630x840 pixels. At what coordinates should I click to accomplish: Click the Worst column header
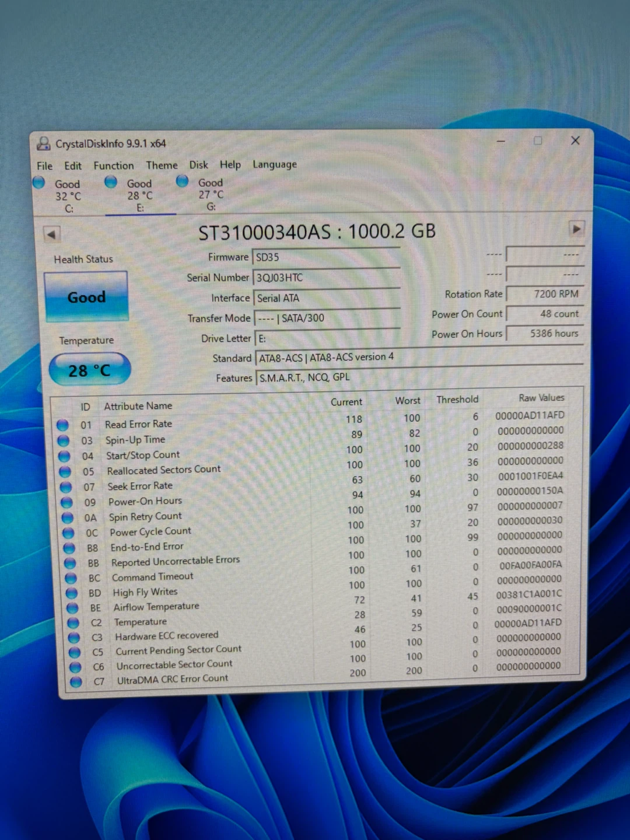tap(408, 401)
